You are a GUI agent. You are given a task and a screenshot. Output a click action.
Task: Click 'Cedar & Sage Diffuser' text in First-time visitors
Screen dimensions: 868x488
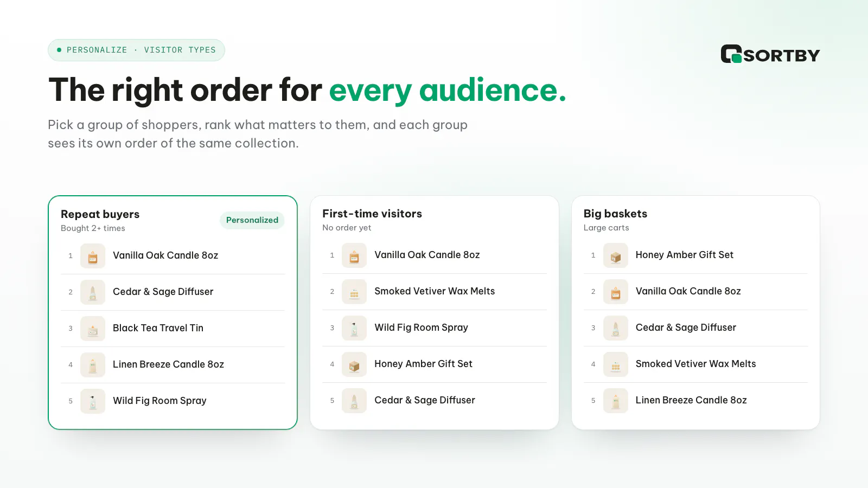pyautogui.click(x=425, y=400)
